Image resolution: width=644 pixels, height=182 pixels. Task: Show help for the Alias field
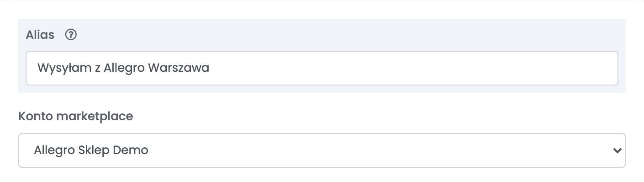(70, 35)
